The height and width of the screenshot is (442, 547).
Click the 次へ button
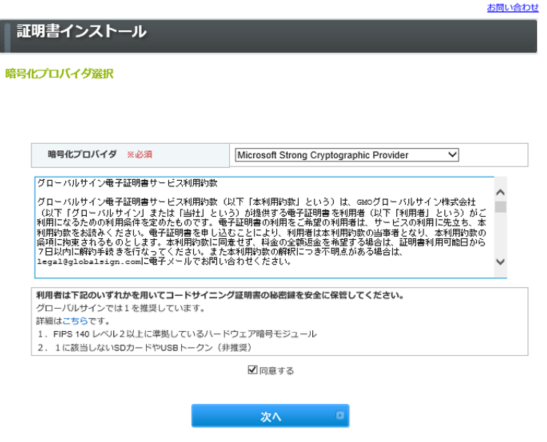270,416
